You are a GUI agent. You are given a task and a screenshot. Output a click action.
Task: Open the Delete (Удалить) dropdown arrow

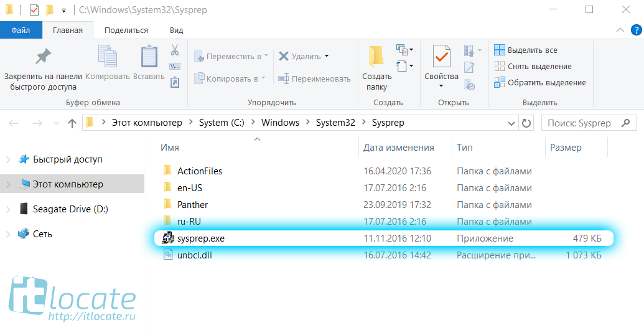point(327,56)
